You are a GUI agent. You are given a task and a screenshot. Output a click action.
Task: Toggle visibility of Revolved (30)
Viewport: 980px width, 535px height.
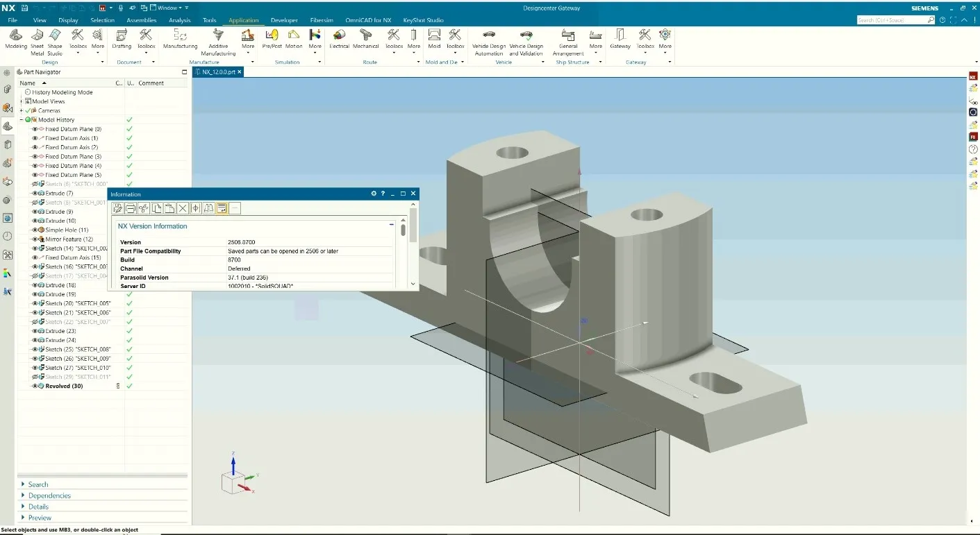click(35, 386)
